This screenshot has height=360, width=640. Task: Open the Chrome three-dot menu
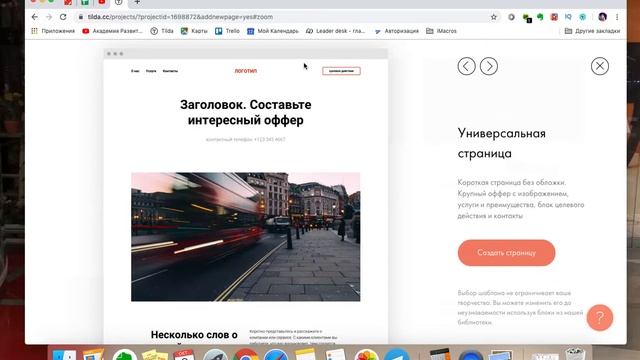point(617,17)
